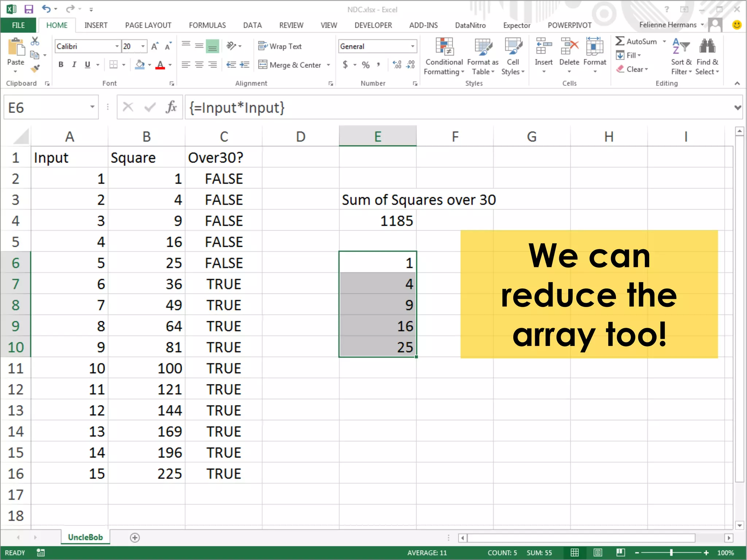Switch to Page Break Preview icon
The height and width of the screenshot is (560, 747).
click(x=620, y=553)
